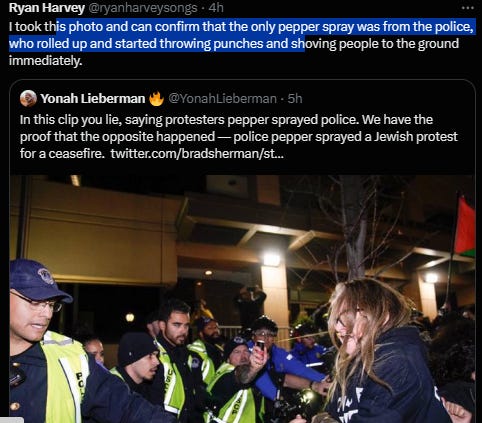Screen dimensions: 482x423
Task: Click the fire emoji beside Yonah Lieberman
Action: click(x=156, y=99)
